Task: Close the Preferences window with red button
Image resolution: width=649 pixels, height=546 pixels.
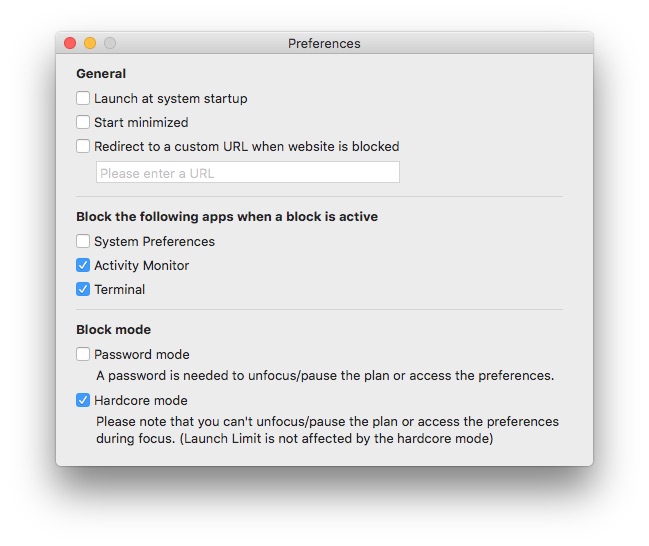Action: click(70, 43)
